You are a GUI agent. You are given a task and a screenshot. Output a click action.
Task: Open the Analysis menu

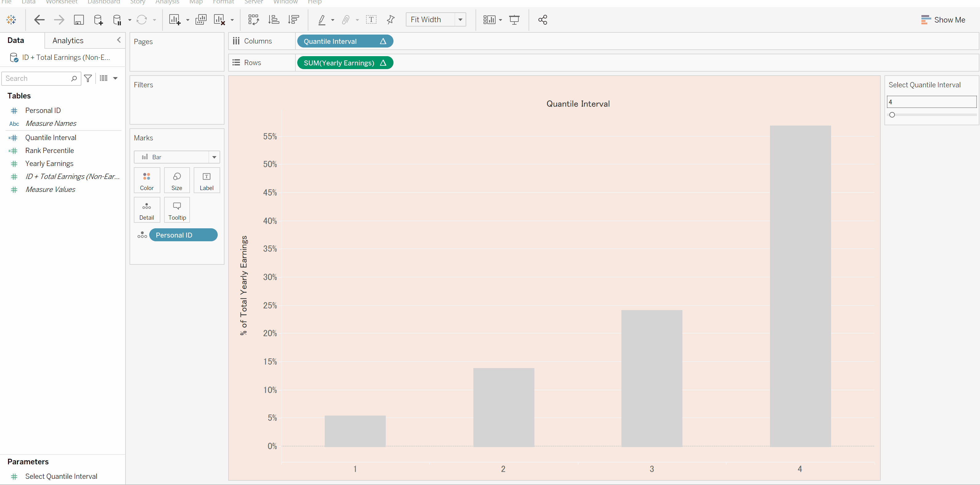click(x=167, y=2)
